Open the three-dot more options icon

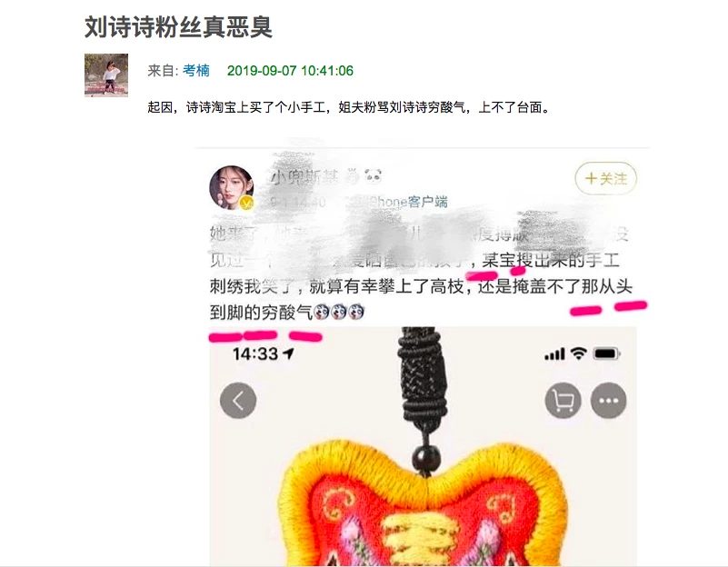click(x=608, y=401)
